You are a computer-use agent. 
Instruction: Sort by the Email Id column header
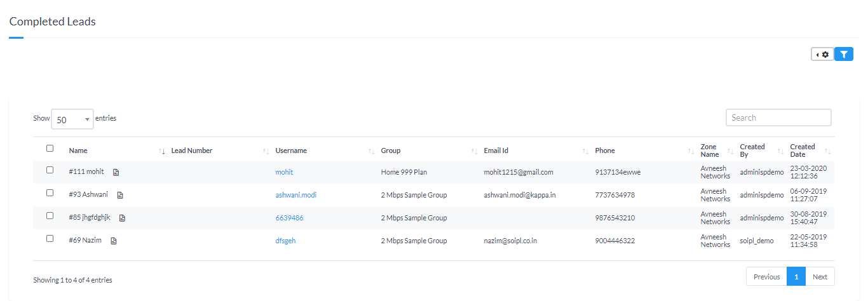pyautogui.click(x=496, y=151)
